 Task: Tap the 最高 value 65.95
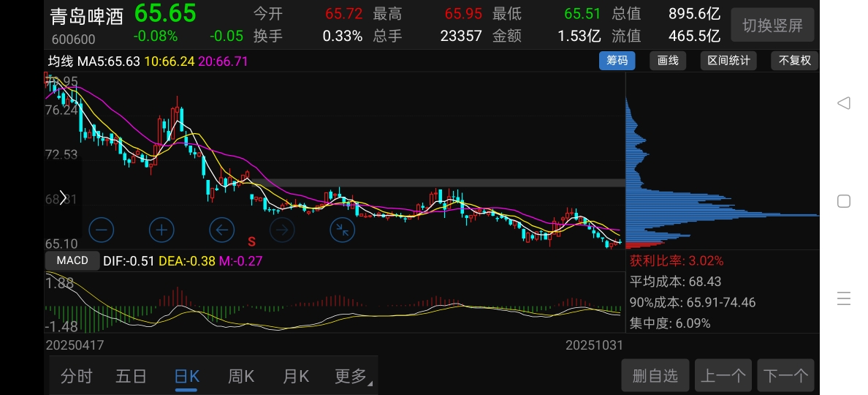(463, 14)
